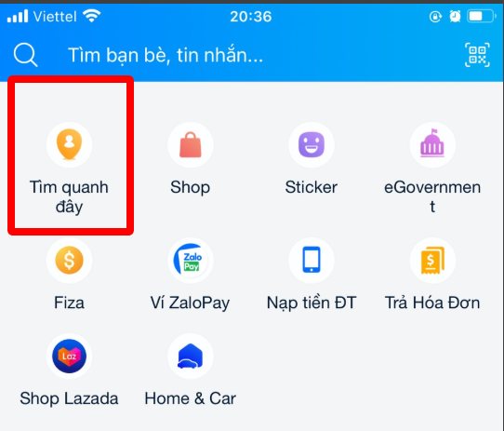Tap the battery indicator in status bar
Screen dimensions: 504x431
pyautogui.click(x=481, y=17)
